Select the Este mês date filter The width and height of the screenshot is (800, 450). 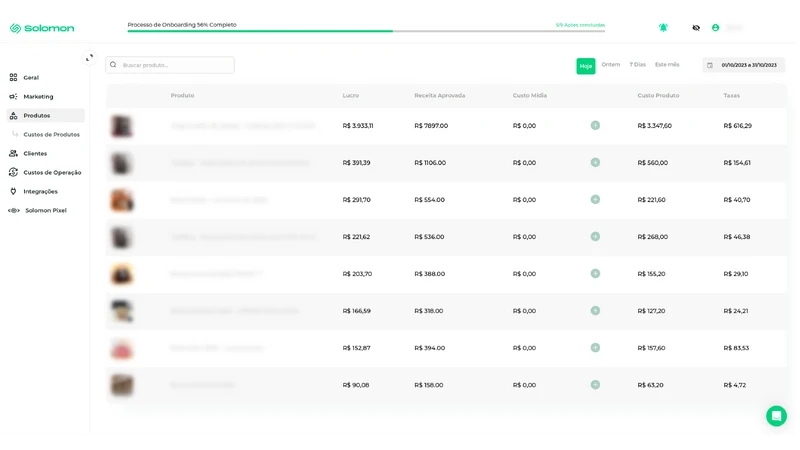tap(667, 65)
